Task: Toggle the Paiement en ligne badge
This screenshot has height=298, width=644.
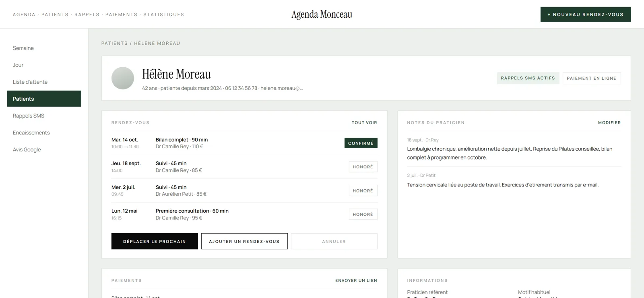Action: [x=592, y=78]
